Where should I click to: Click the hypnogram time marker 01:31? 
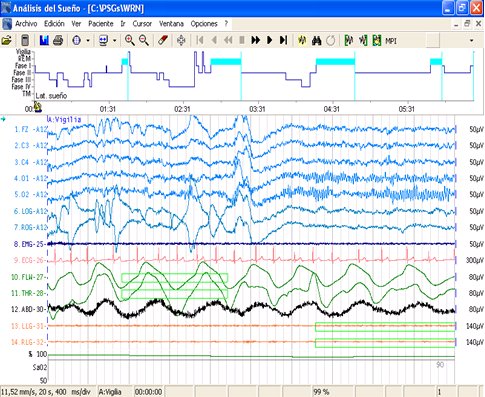coord(108,109)
